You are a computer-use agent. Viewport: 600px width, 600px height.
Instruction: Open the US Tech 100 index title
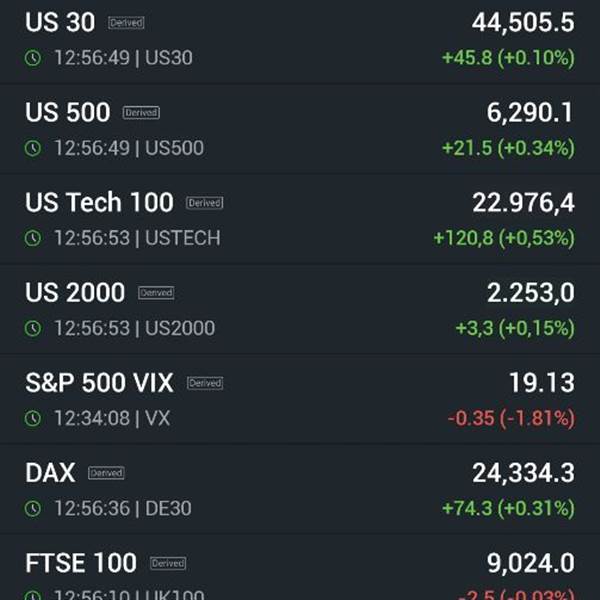click(x=99, y=202)
